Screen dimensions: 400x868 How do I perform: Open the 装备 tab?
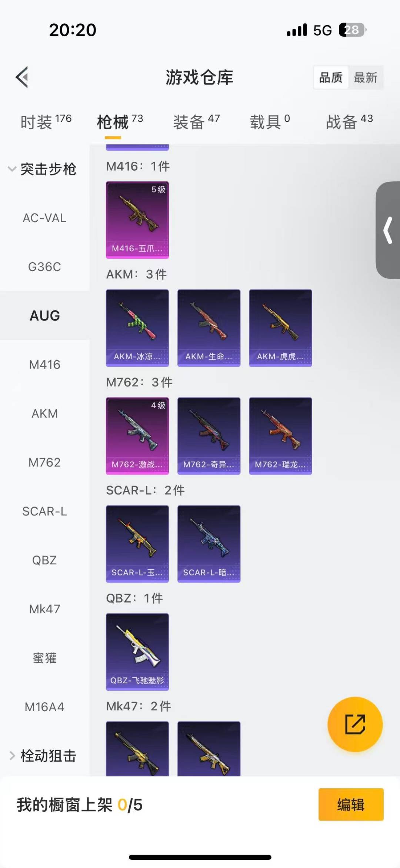tap(197, 122)
